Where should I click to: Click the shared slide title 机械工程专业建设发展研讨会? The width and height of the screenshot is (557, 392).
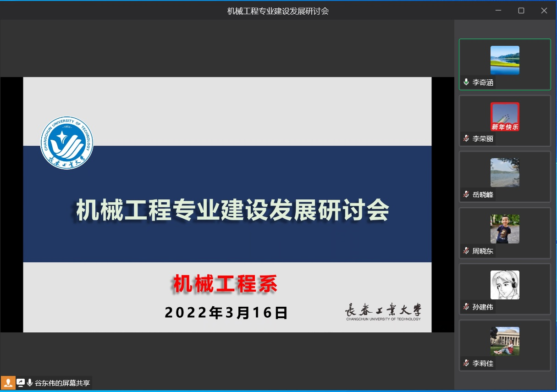click(x=232, y=210)
